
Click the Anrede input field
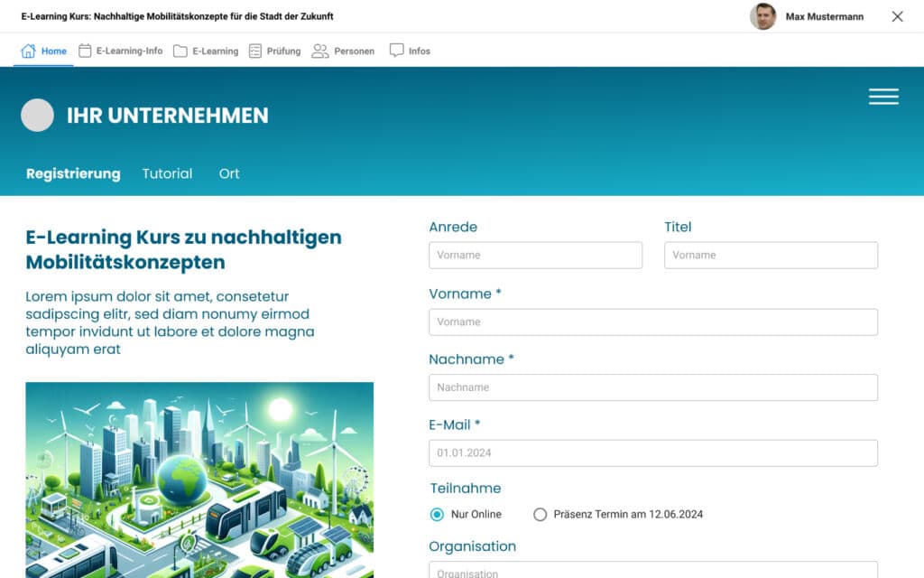tap(535, 256)
